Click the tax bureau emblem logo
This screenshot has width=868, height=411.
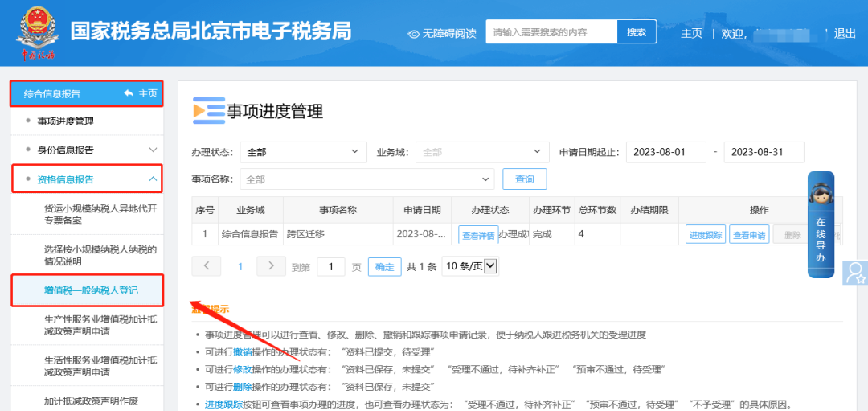[x=38, y=32]
